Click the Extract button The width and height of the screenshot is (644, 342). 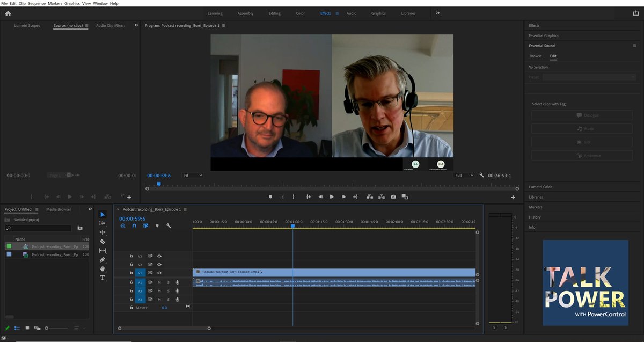coord(381,197)
